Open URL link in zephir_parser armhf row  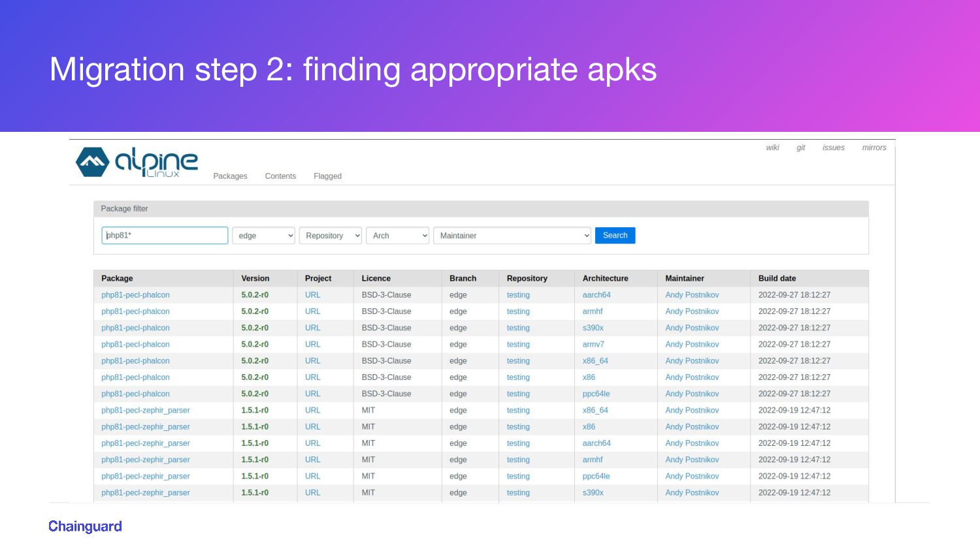312,460
